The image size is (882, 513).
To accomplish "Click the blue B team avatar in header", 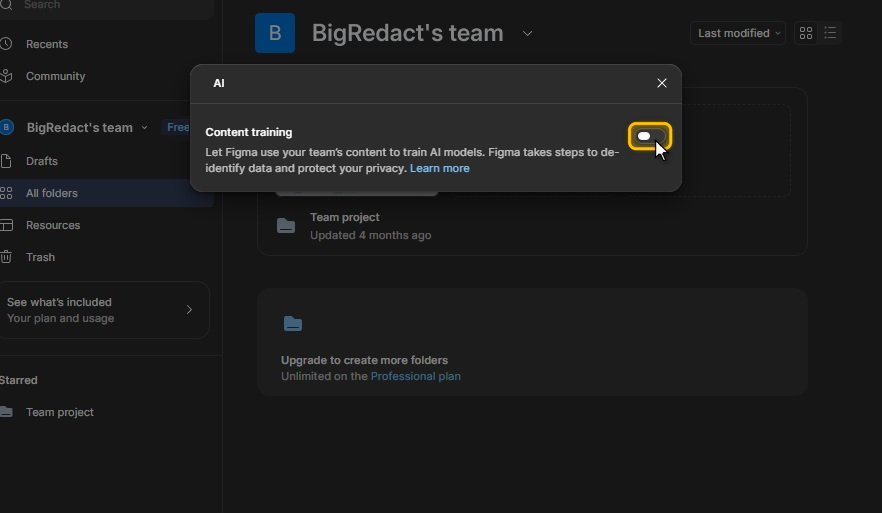I will click(274, 33).
